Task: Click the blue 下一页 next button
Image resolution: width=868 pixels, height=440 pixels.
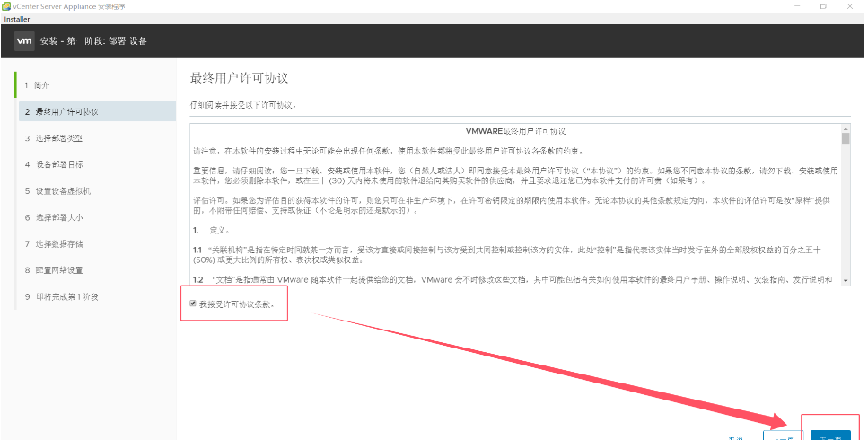Action: (x=830, y=435)
